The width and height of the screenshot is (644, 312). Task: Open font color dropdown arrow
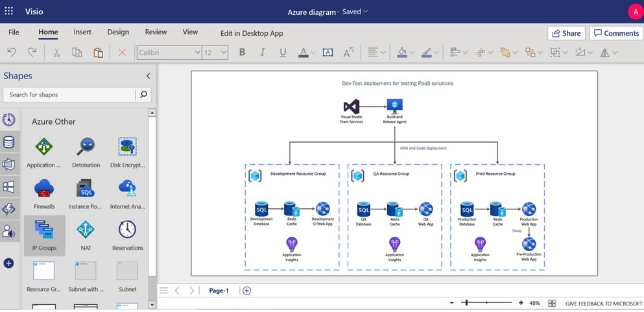coord(313,53)
